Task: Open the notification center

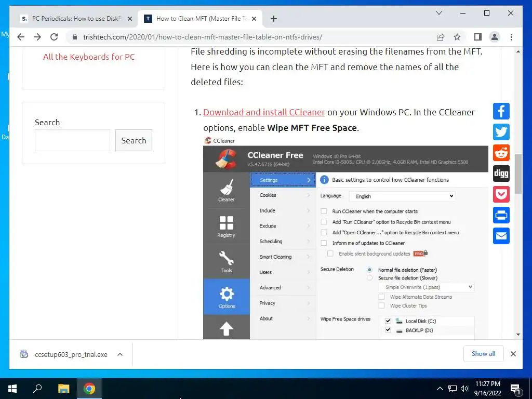Action: click(515, 389)
